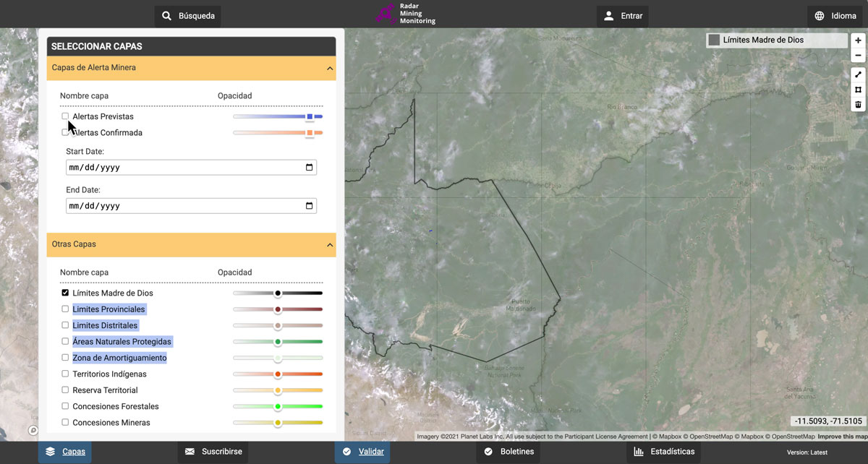Image resolution: width=868 pixels, height=464 pixels.
Task: Zoom in on the map using the plus icon
Action: pos(858,40)
